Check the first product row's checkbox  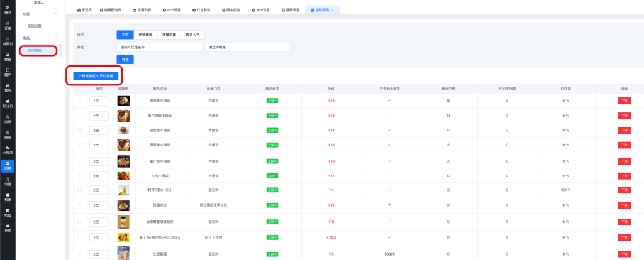click(x=79, y=100)
